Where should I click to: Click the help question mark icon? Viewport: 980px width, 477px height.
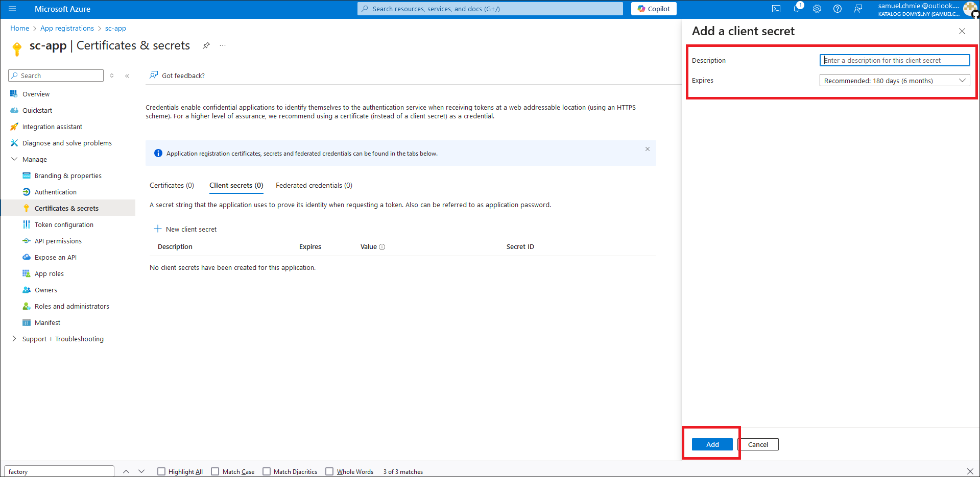click(x=838, y=9)
